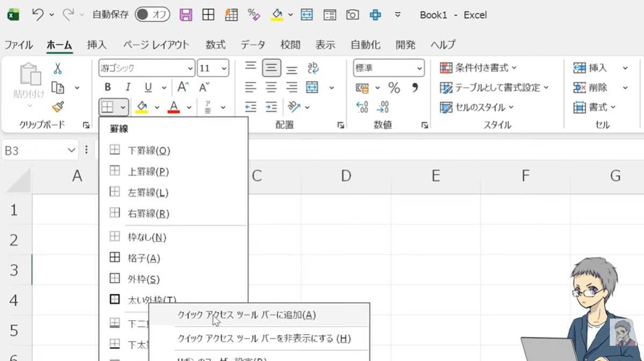The height and width of the screenshot is (361, 644).
Task: Open the 開発 tab
Action: [x=406, y=45]
